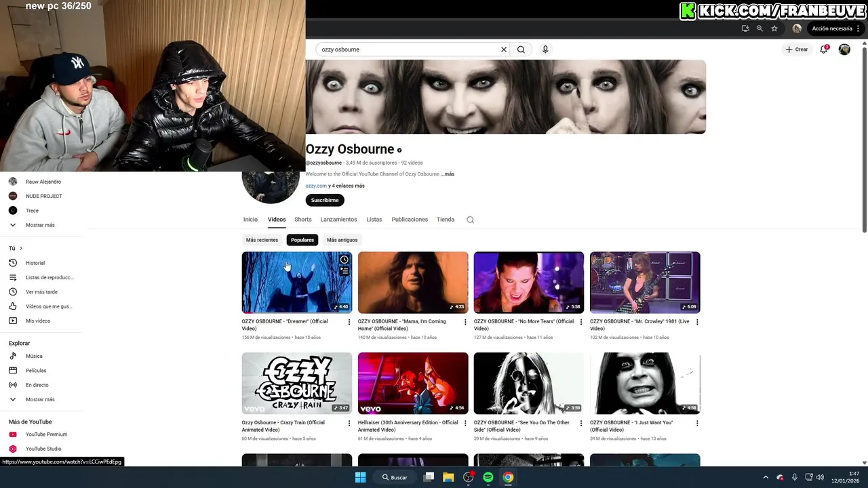
Task: Play the No More Tears video thumbnail
Action: pyautogui.click(x=529, y=283)
